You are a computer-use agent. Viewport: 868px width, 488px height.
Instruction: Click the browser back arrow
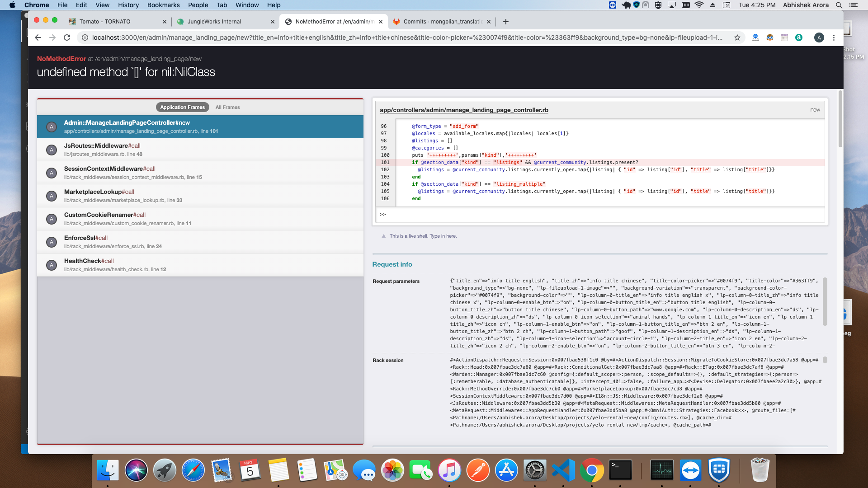(38, 38)
